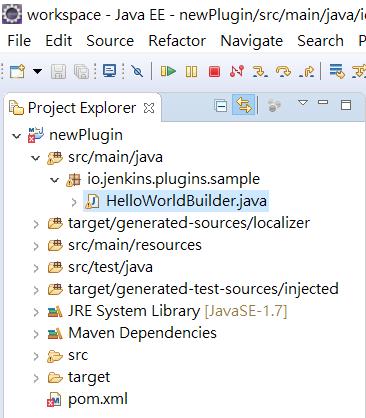The height and width of the screenshot is (418, 366).
Task: Click the Open Console monitor icon
Action: coord(109,71)
